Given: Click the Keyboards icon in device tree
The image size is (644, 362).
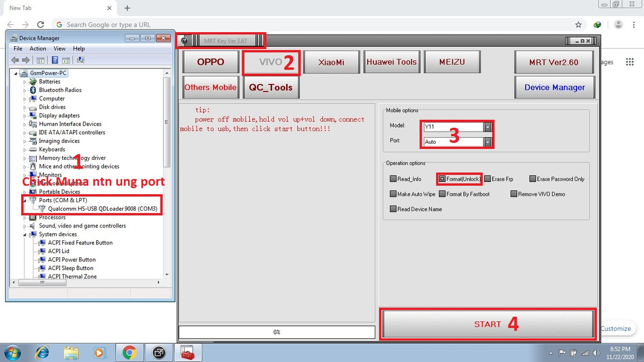Looking at the screenshot, I should coord(33,149).
